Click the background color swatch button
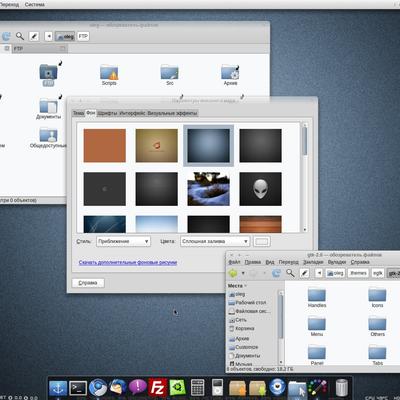This screenshot has height=400, width=400. 262,241
